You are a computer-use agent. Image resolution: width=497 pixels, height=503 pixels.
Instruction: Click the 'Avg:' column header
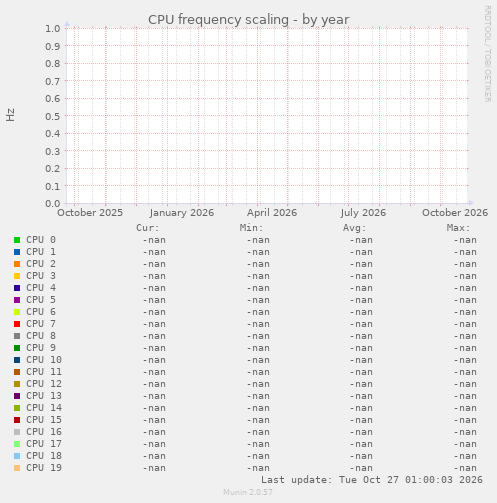click(x=355, y=228)
